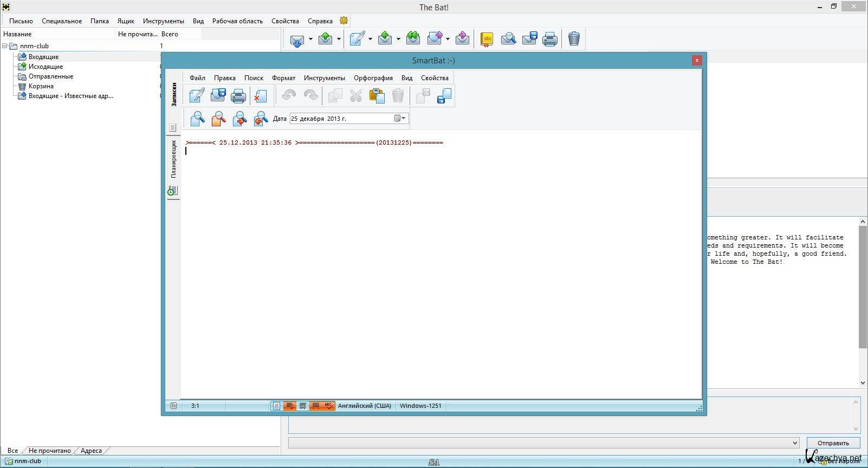Click the blue save-pages icon in SmartBat toolbar
The image size is (868, 468).
coord(444,96)
